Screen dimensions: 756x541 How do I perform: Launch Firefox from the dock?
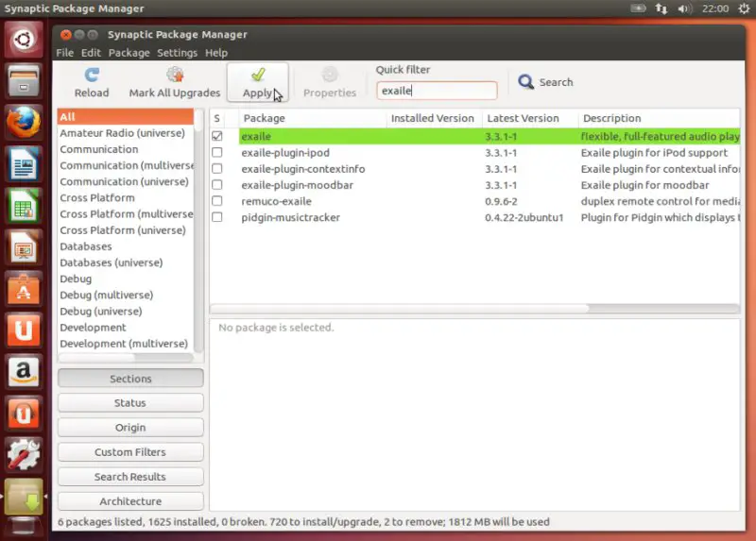click(x=23, y=123)
